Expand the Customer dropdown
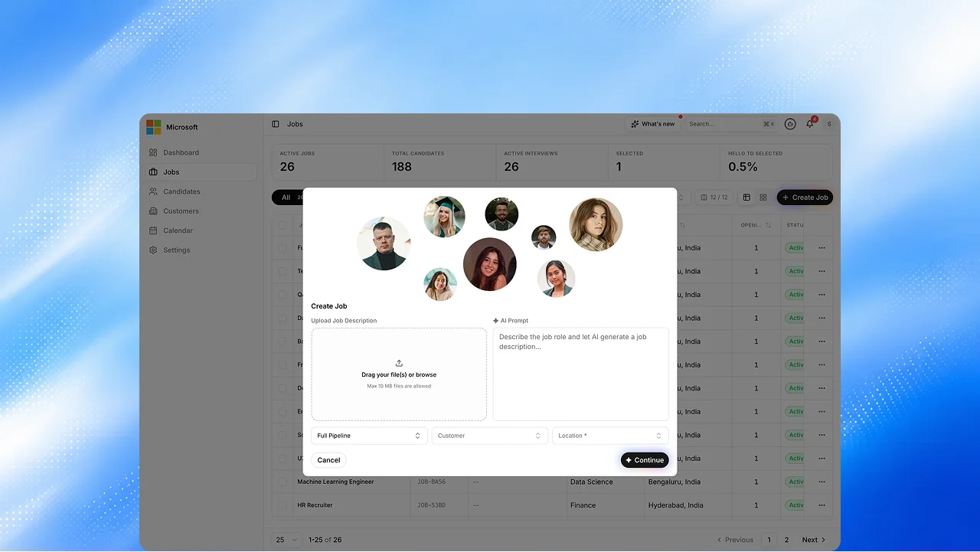This screenshot has height=552, width=980. [490, 436]
